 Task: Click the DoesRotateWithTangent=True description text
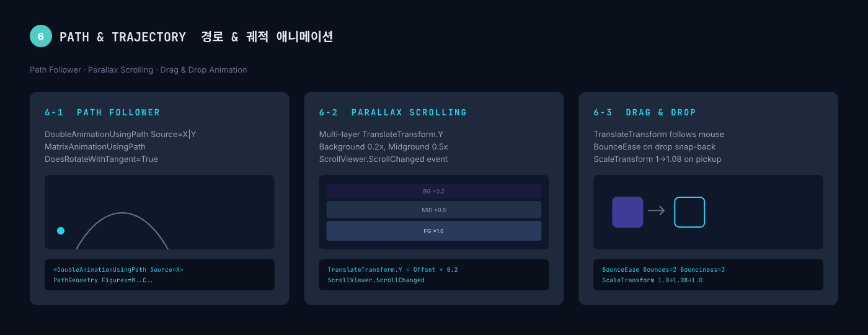coord(101,159)
